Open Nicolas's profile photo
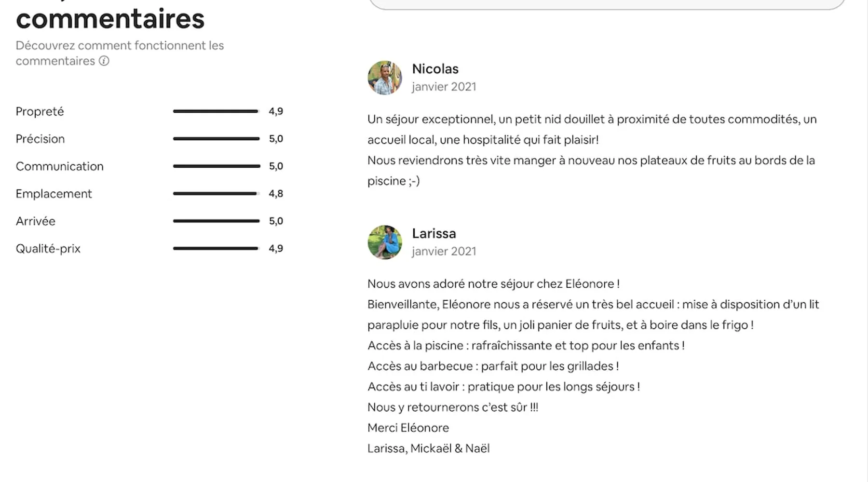 [384, 78]
